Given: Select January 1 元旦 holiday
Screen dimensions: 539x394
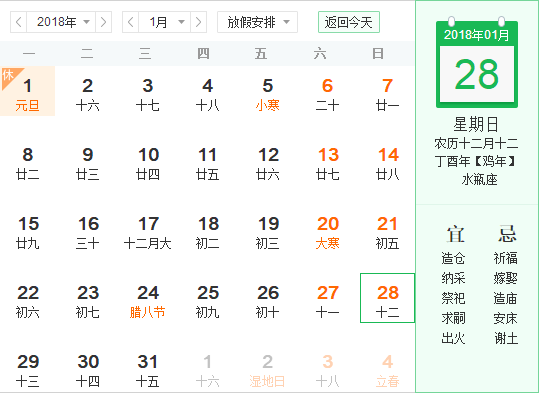Looking at the screenshot, I should click(x=28, y=91).
